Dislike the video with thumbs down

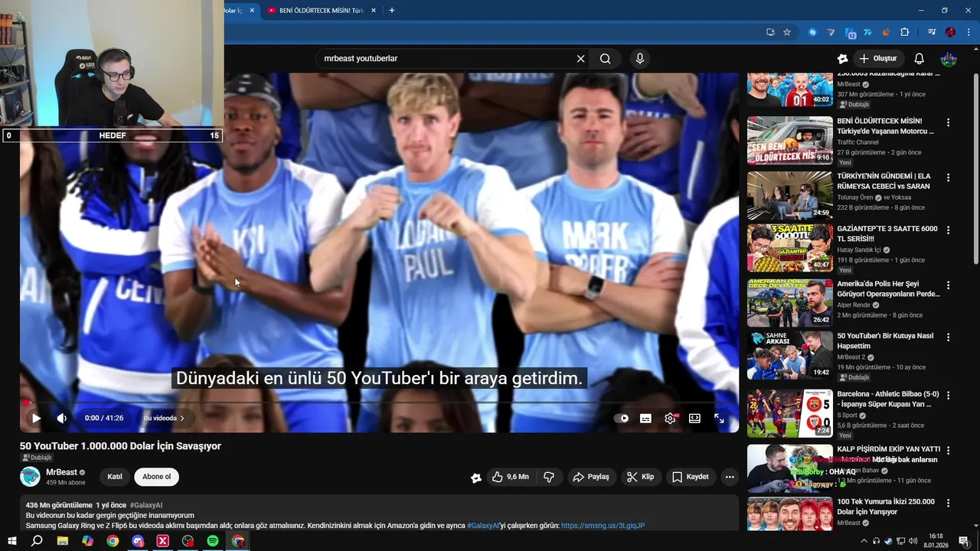click(549, 477)
